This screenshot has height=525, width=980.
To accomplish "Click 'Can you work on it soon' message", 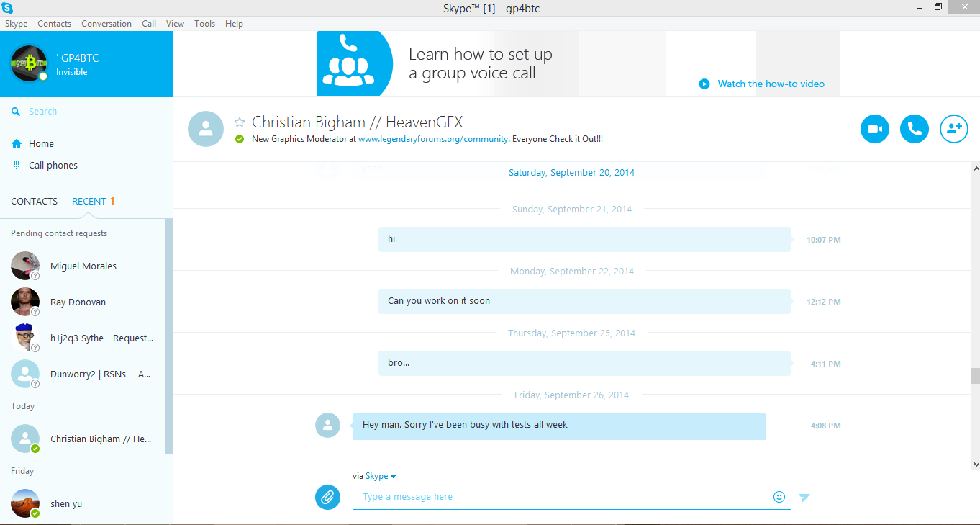I will pyautogui.click(x=584, y=301).
